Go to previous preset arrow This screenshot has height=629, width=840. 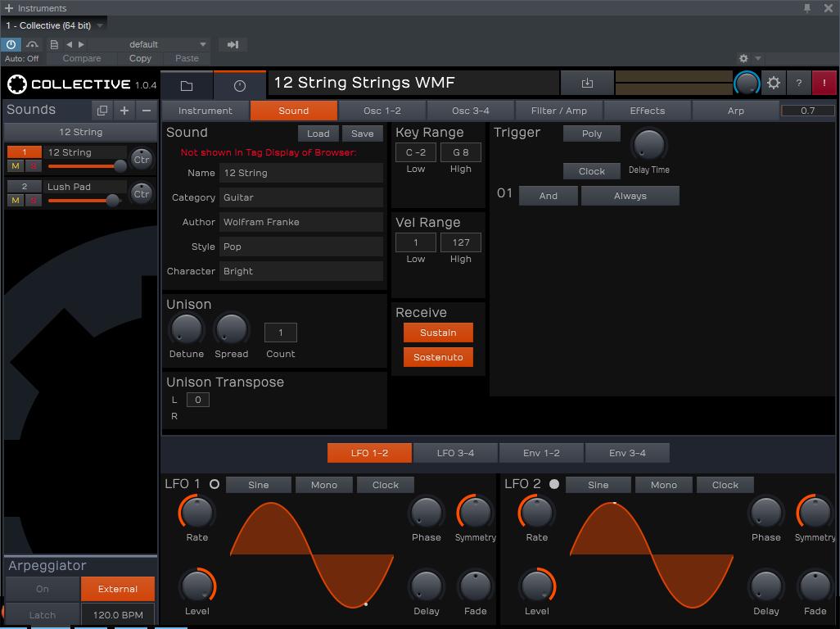point(69,44)
